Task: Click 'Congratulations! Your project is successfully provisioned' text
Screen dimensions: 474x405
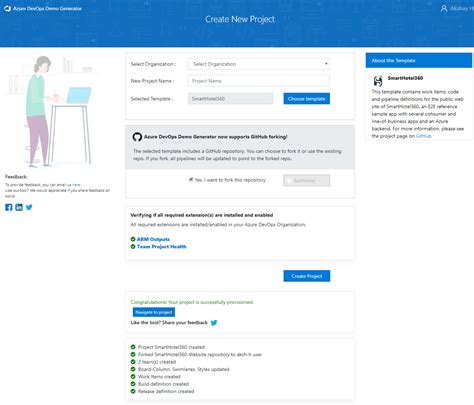Action: (192, 302)
